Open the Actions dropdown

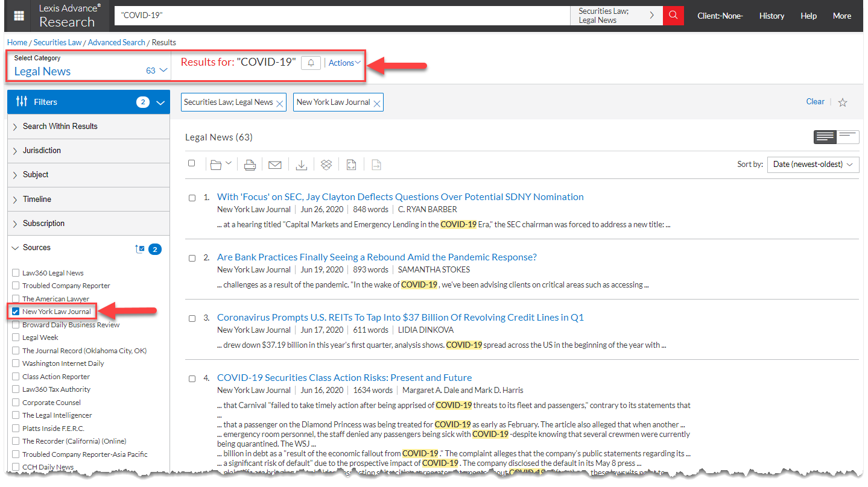(344, 63)
